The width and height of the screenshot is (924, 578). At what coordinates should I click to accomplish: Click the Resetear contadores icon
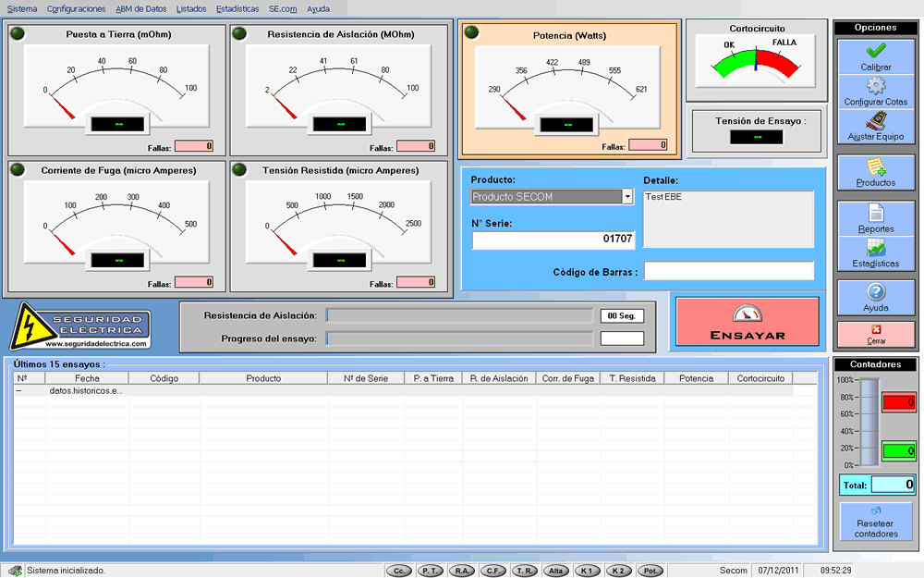click(876, 510)
